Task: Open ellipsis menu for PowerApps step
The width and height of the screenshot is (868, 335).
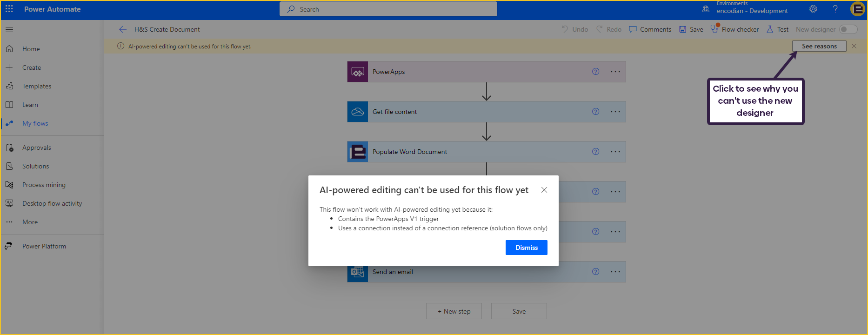Action: pyautogui.click(x=615, y=72)
